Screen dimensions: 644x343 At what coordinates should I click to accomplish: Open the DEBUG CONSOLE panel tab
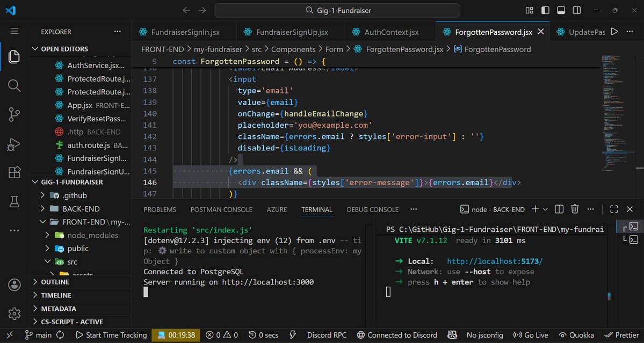[x=373, y=210]
